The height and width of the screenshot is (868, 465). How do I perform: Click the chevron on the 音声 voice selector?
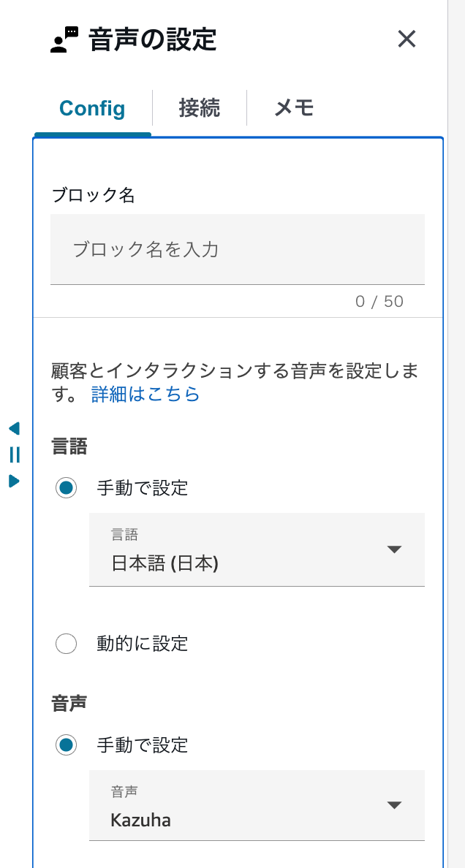tap(395, 805)
